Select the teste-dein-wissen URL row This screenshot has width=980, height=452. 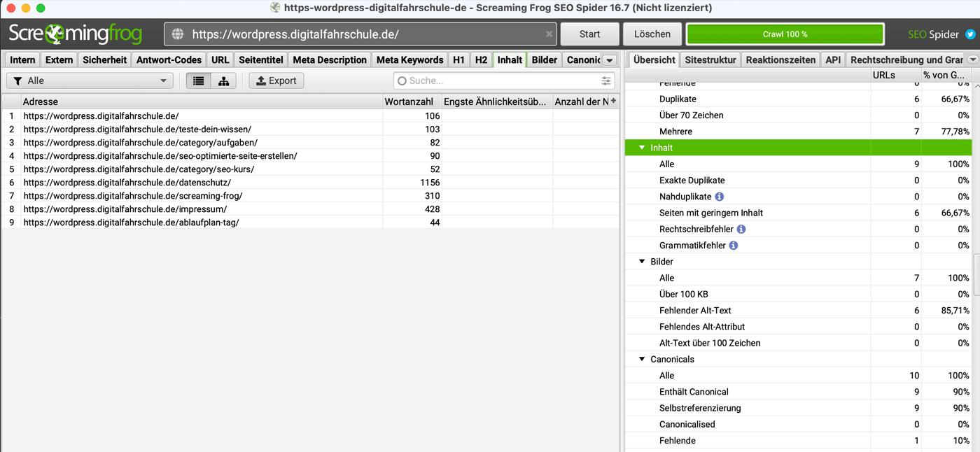click(310, 129)
